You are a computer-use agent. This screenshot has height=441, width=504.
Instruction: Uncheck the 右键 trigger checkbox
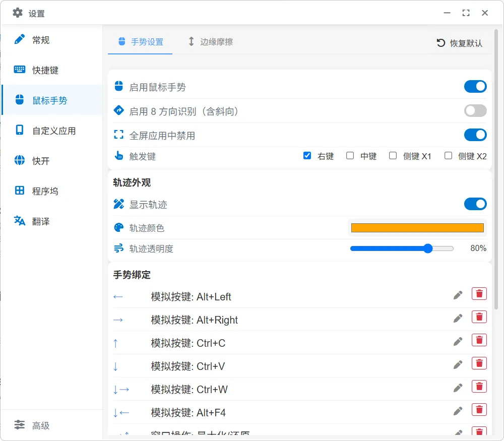307,156
